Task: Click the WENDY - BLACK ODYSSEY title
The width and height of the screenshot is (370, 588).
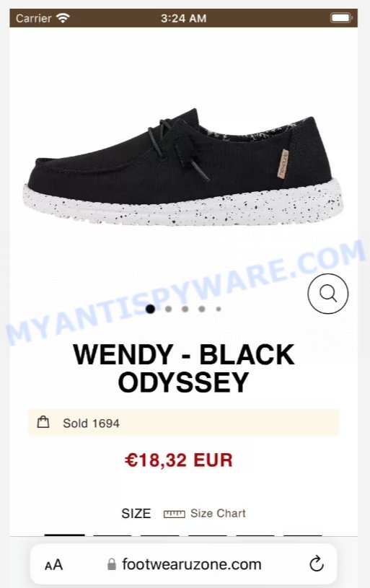Action: (183, 368)
